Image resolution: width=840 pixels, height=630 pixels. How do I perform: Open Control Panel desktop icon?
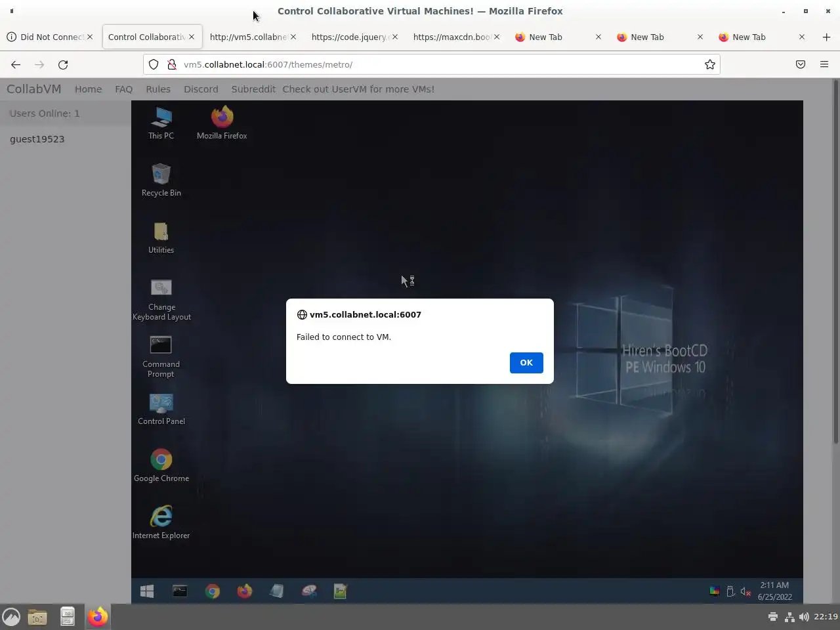tap(161, 409)
